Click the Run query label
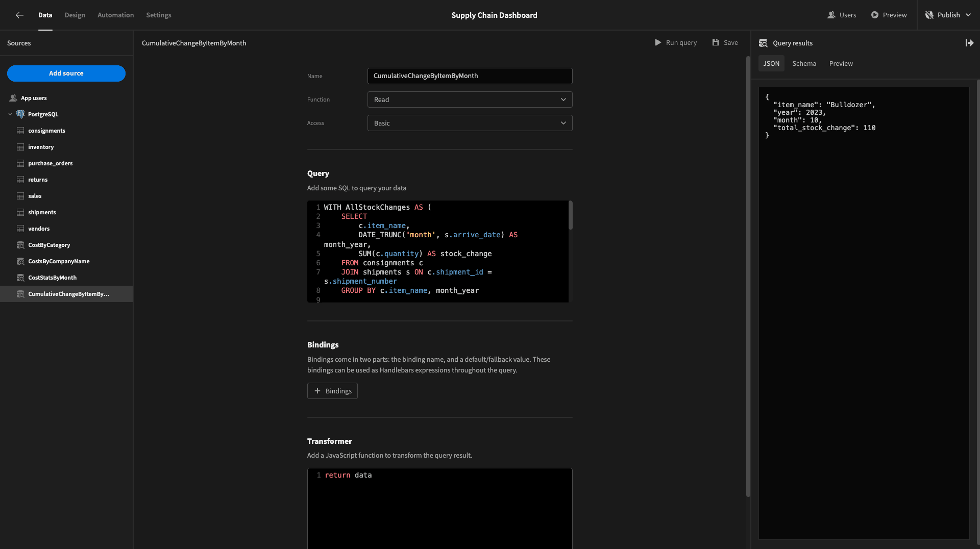This screenshot has height=549, width=980. [681, 43]
